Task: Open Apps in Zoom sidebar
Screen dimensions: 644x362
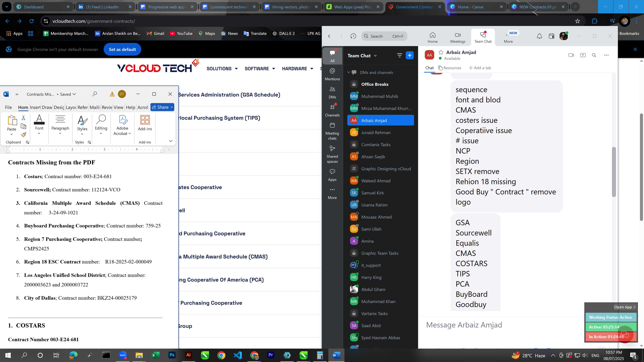Action: pos(332,175)
